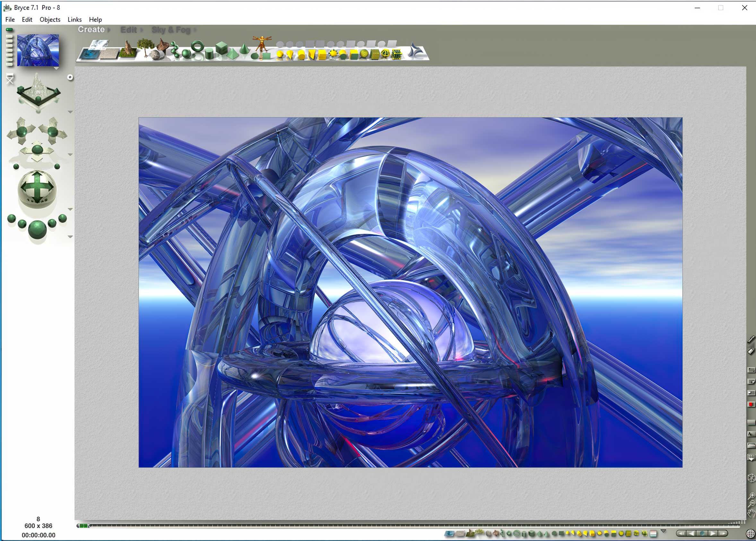Click the nano preview thumbnail
This screenshot has height=541, width=756.
(38, 50)
